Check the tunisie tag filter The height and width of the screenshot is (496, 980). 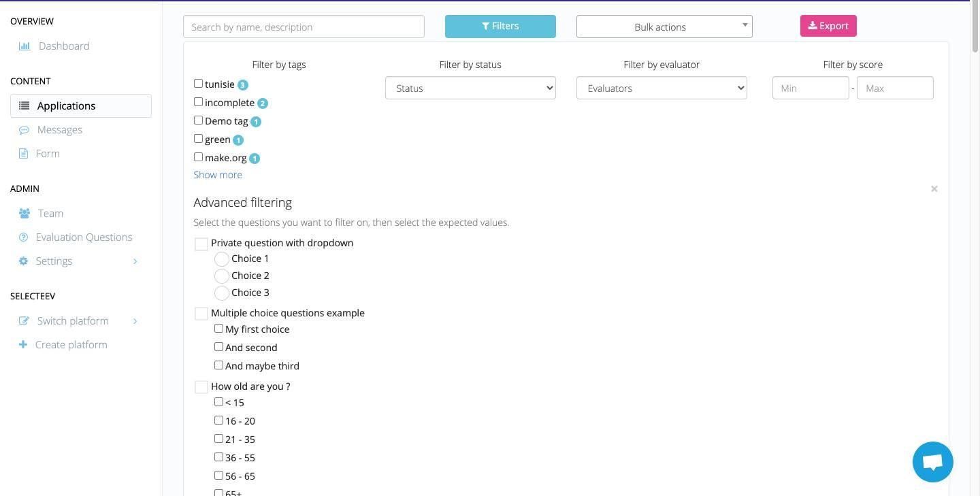tap(198, 84)
